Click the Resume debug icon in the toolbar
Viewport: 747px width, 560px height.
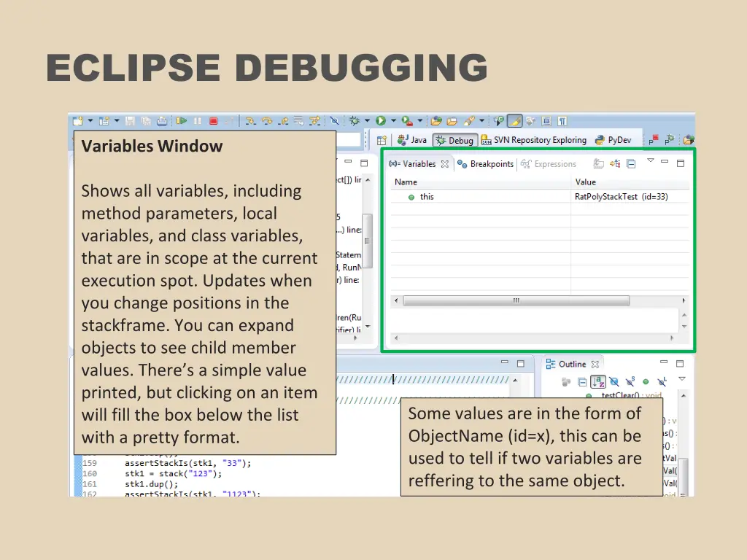pyautogui.click(x=182, y=120)
